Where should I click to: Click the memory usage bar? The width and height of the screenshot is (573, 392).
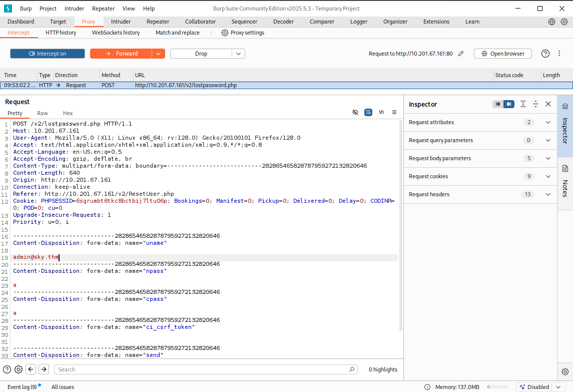(497, 387)
